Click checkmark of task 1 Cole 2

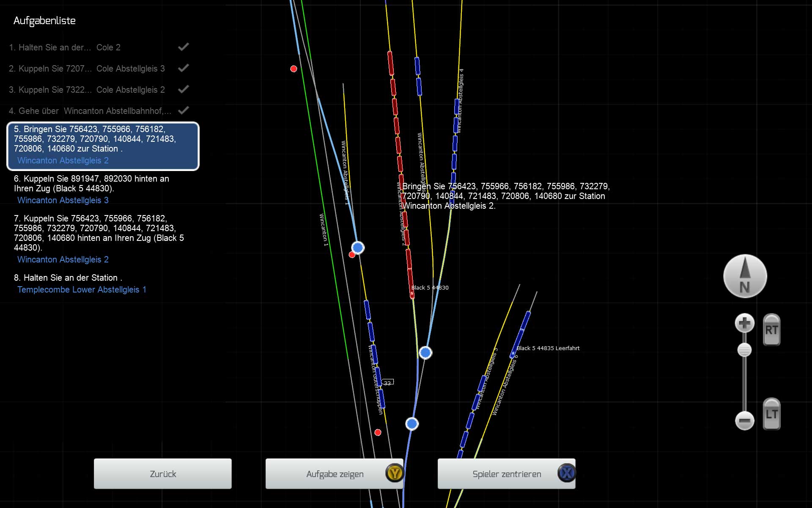(x=183, y=47)
